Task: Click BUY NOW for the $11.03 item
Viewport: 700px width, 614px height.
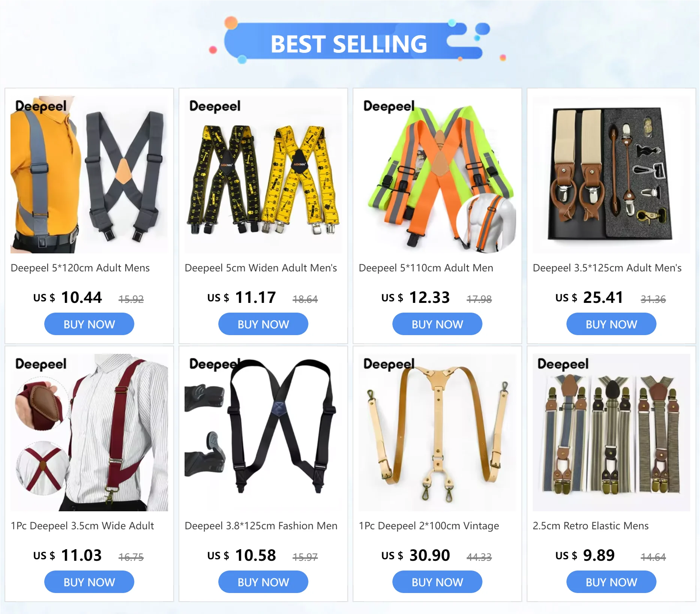Action: point(89,582)
